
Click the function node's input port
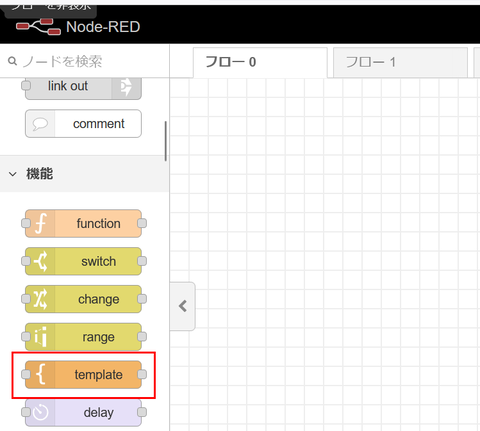tap(26, 223)
